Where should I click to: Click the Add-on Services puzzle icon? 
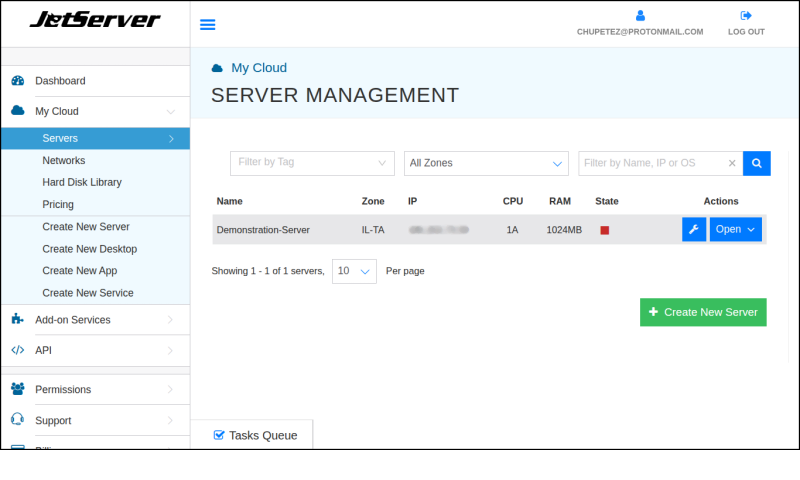tap(17, 319)
